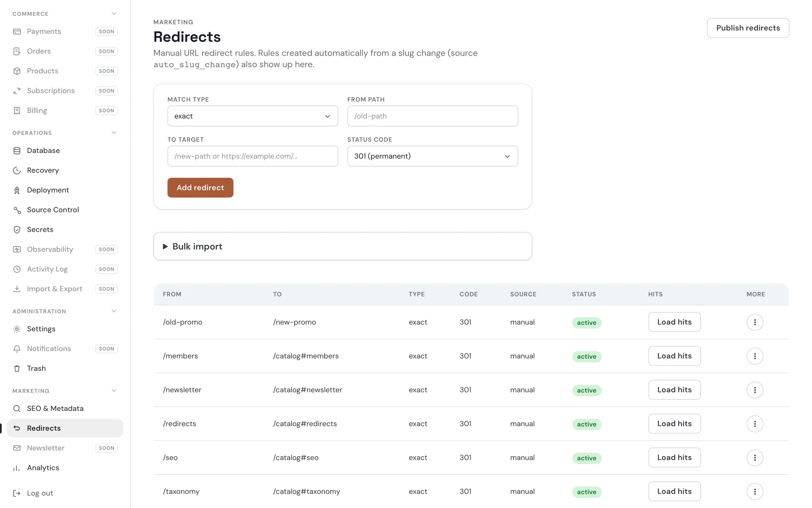
Task: Load hits for /seo redirect
Action: pyautogui.click(x=674, y=457)
